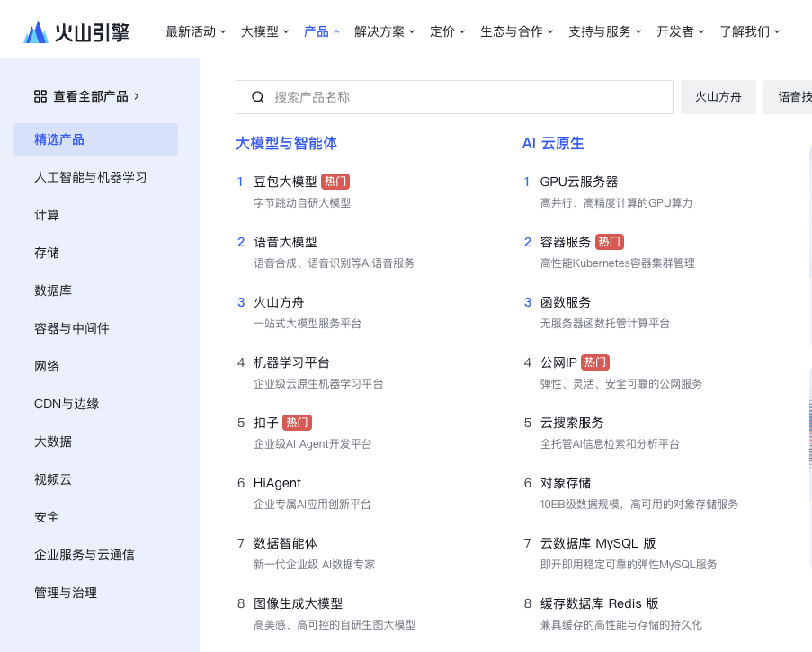The image size is (812, 652).
Task: Click description 一站式大模型服务平台
Action: 308,324
